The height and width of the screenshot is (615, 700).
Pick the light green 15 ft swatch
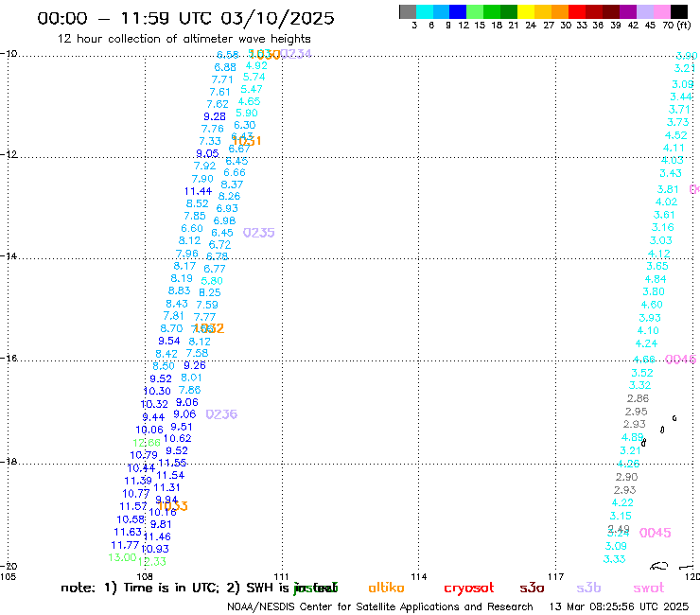pos(475,11)
